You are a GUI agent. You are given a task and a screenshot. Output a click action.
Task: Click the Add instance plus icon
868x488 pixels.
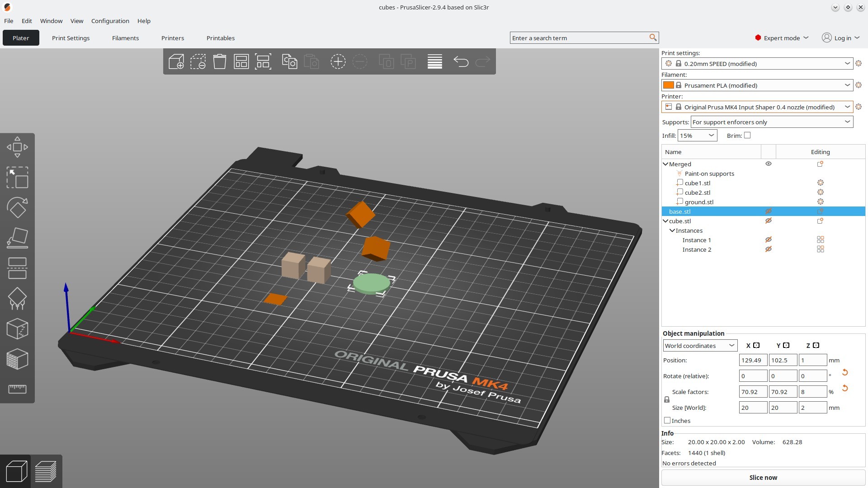pos(338,61)
